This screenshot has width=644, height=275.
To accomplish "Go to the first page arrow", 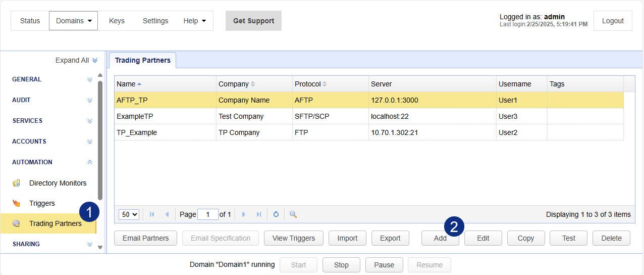I will (x=152, y=214).
